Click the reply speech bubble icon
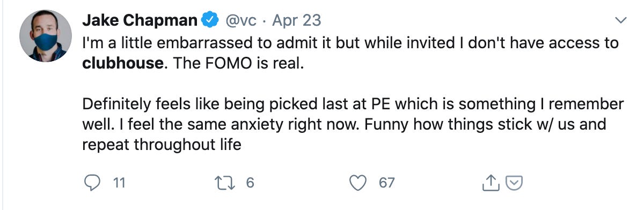The image size is (644, 210). [93, 183]
